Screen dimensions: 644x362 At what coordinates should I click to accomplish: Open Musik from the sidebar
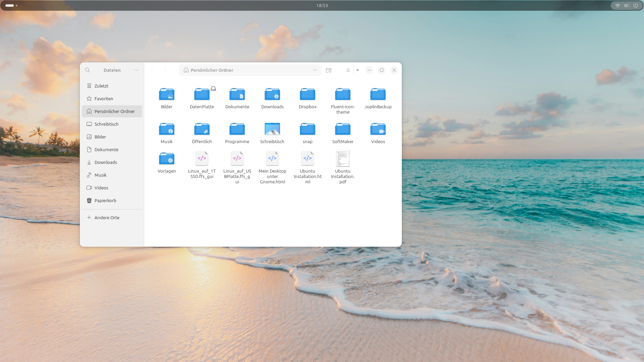(x=112, y=175)
